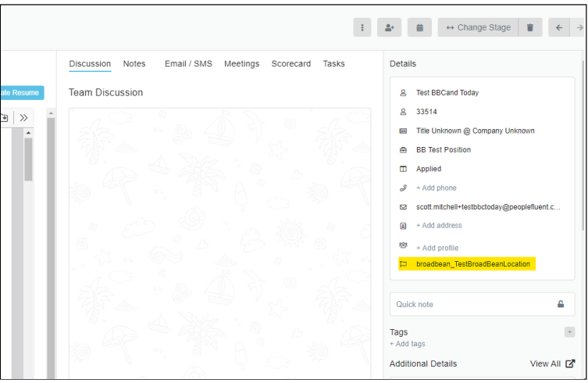Click the download document icon in resume toolbar
This screenshot has height=383, width=588.
[5, 118]
